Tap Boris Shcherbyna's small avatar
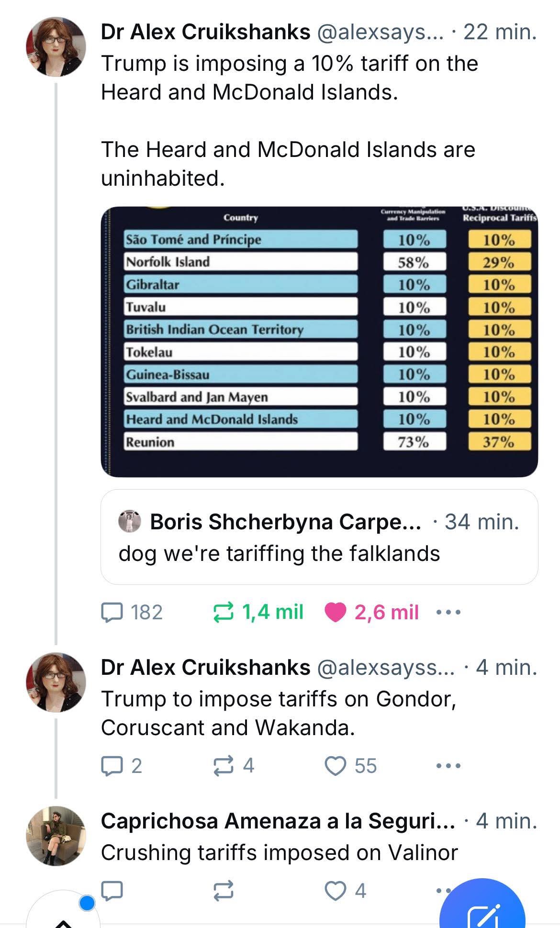 tap(130, 522)
